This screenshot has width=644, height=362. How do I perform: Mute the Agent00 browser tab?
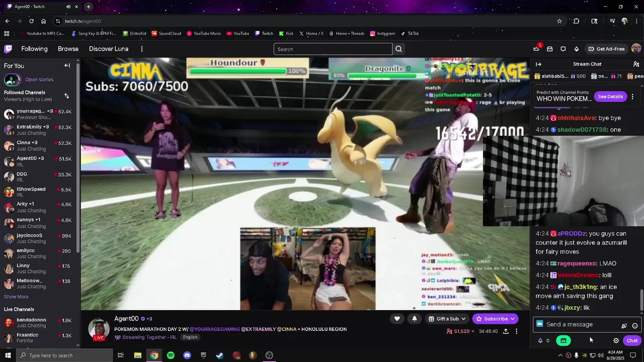coord(68,7)
